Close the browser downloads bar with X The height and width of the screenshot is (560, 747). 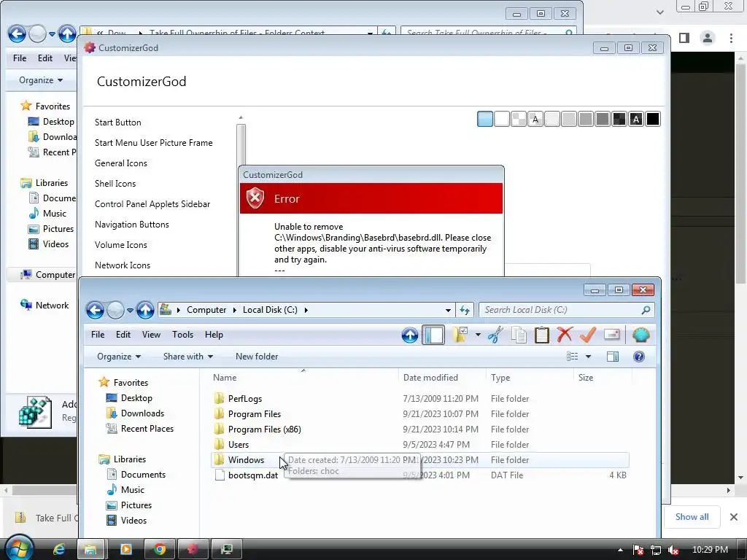(734, 517)
